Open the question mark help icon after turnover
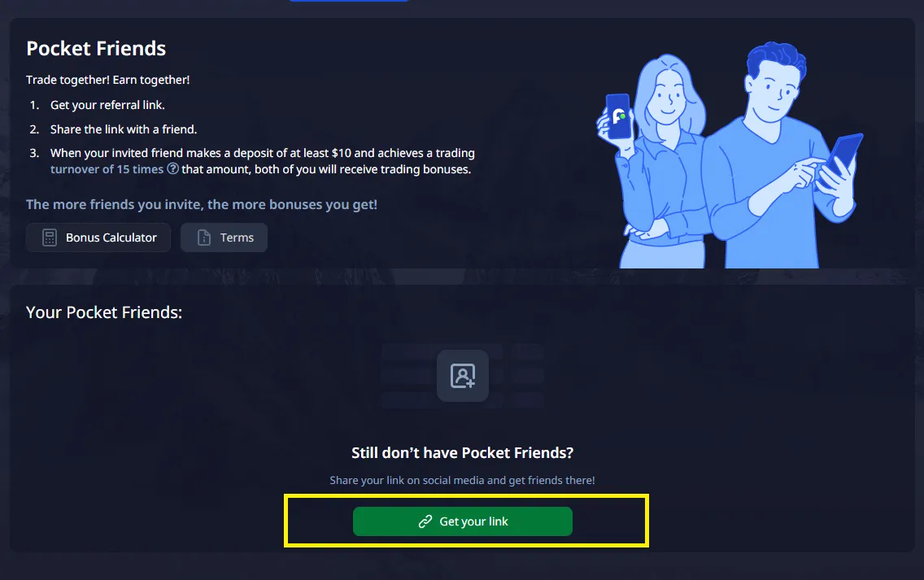This screenshot has width=924, height=580. (172, 168)
